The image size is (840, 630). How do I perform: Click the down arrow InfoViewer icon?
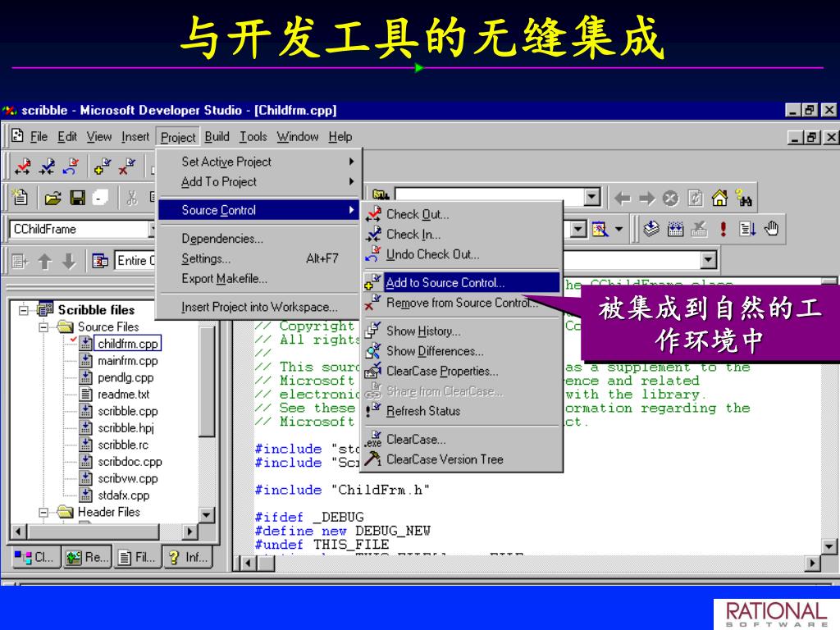tap(69, 262)
